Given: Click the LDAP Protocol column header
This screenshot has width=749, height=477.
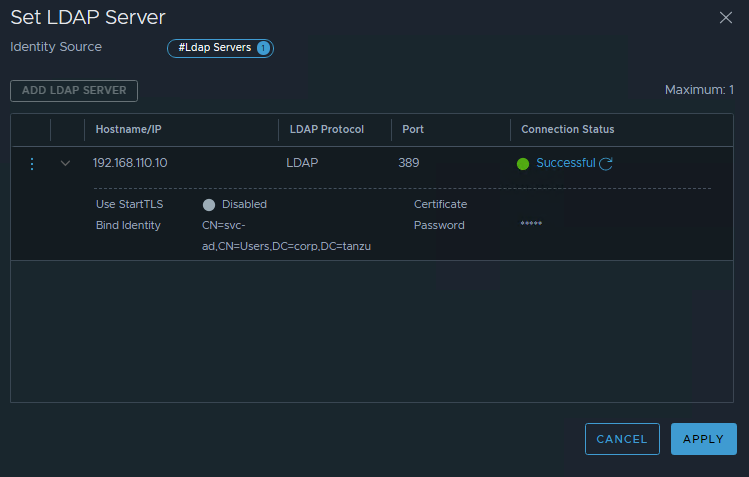Looking at the screenshot, I should tap(326, 129).
